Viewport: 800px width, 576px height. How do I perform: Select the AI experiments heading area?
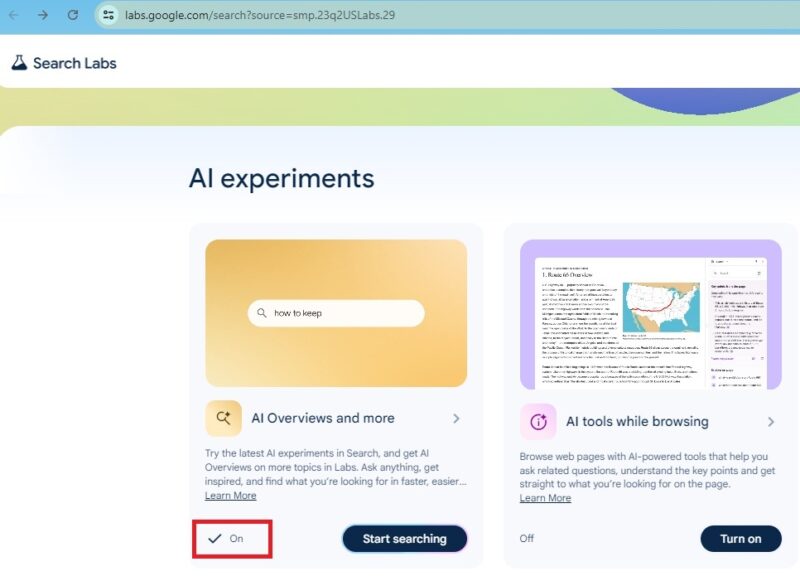click(x=282, y=177)
